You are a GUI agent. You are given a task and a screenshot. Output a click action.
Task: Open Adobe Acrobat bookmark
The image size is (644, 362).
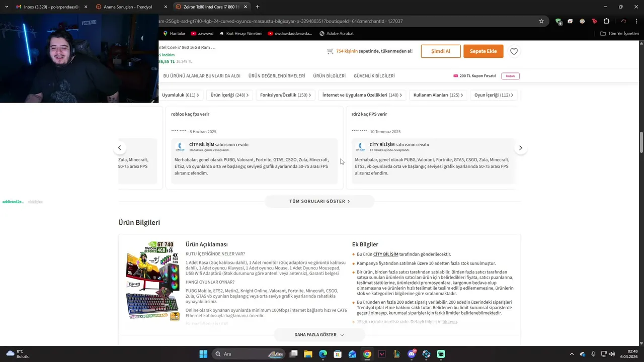coord(337,33)
